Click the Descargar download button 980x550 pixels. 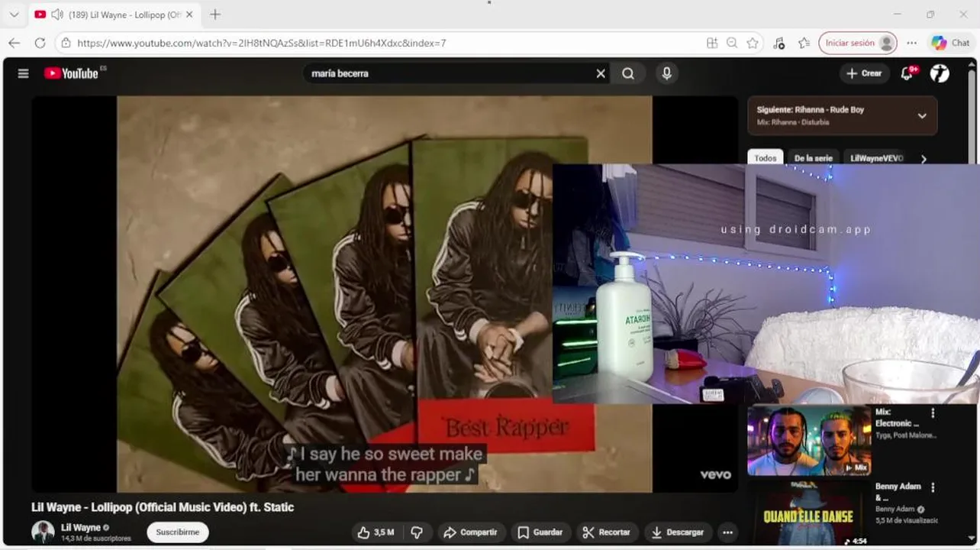(x=678, y=532)
